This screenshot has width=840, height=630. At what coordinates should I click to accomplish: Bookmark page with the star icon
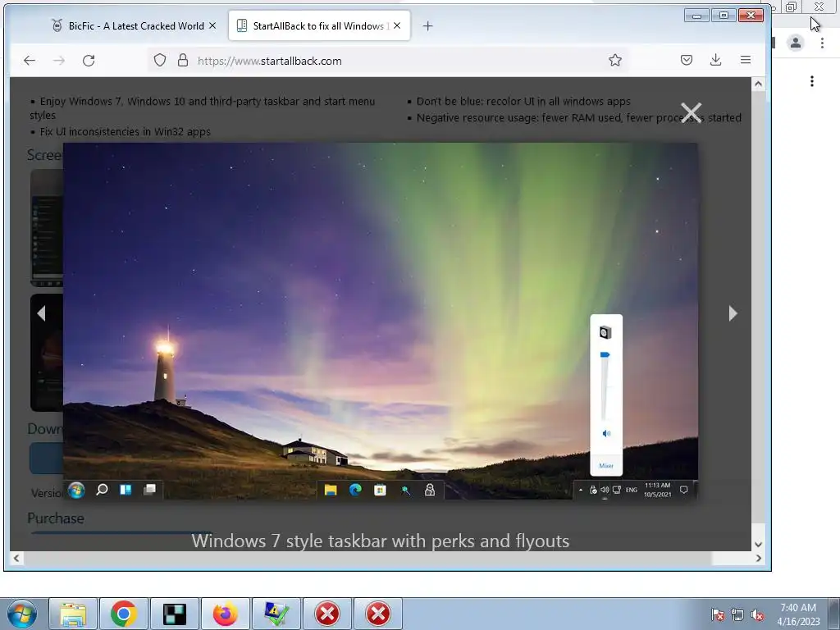click(615, 60)
